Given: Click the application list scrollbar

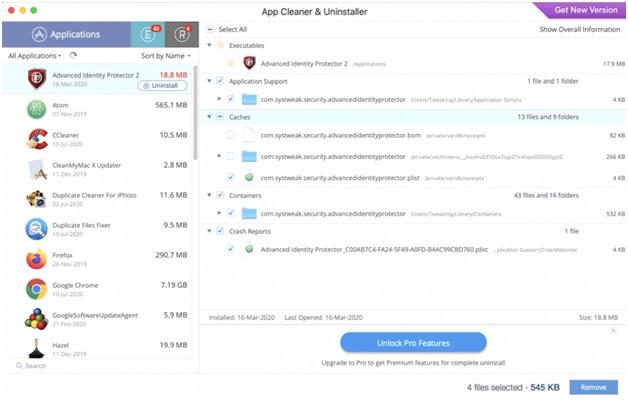Looking at the screenshot, I should tap(195, 112).
